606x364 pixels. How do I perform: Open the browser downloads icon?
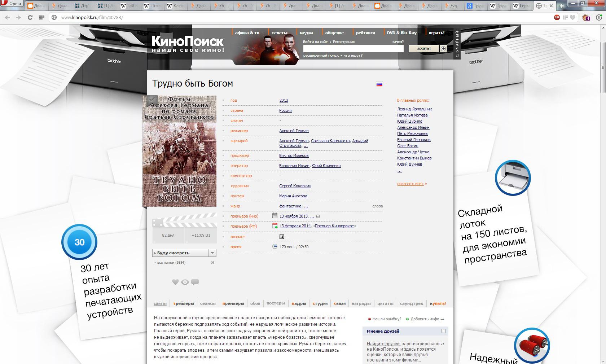[599, 17]
